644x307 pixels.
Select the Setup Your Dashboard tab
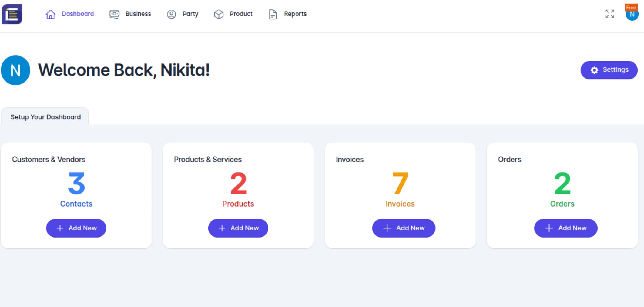(x=45, y=117)
